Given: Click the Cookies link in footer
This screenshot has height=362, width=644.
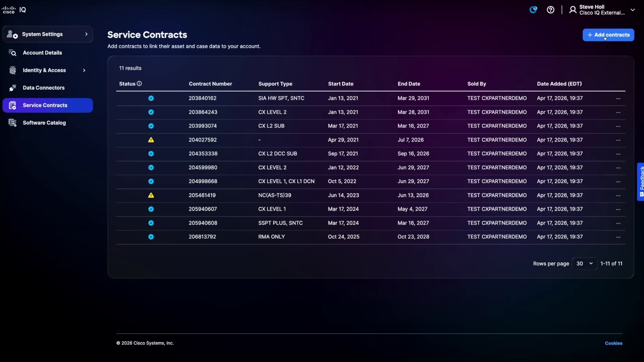Looking at the screenshot, I should click(x=613, y=343).
